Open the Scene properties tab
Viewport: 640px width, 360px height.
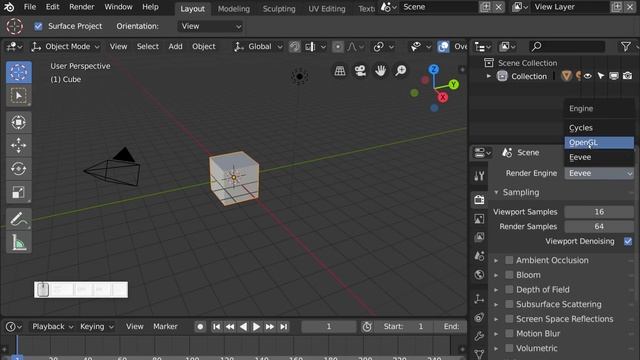479,256
